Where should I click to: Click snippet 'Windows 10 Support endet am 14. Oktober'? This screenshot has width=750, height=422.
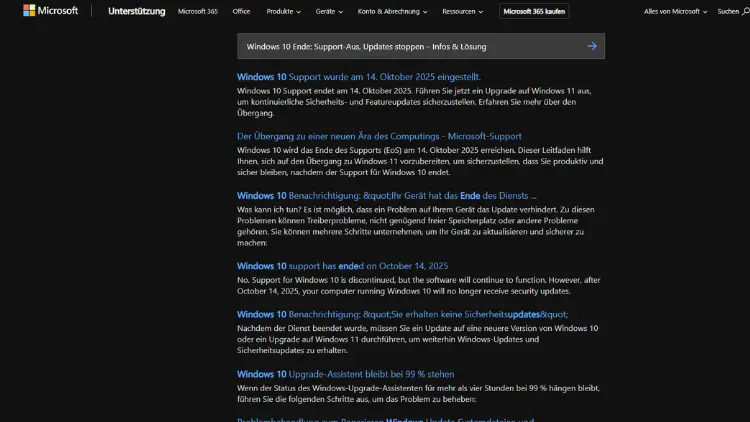(414, 102)
